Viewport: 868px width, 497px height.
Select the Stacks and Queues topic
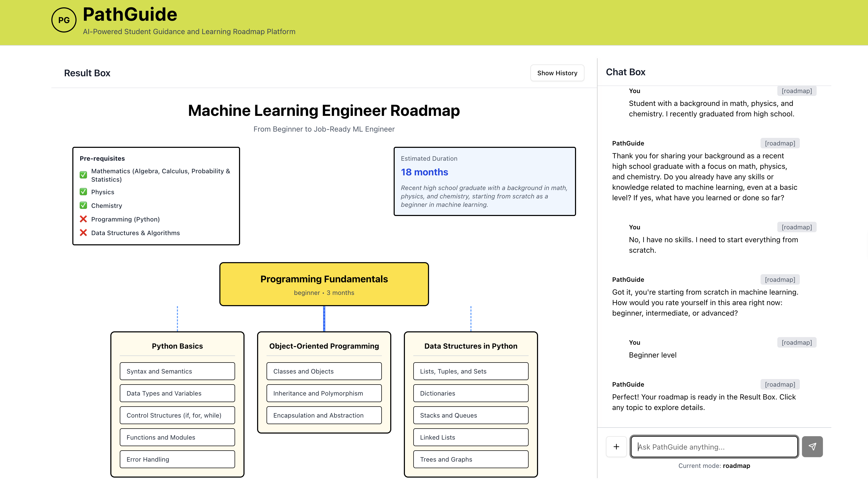pos(470,415)
